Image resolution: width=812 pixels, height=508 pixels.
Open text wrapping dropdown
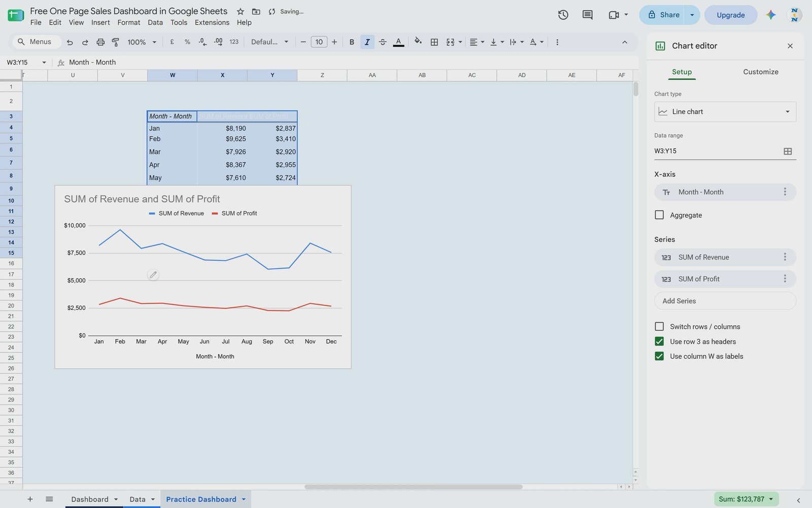pyautogui.click(x=517, y=42)
